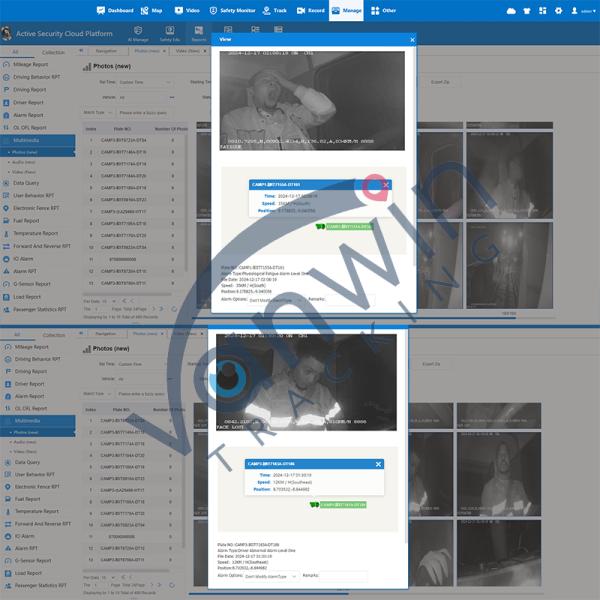The image size is (600, 600).
Task: Click the Electronic Fence RPT sidebar item
Action: tap(36, 208)
